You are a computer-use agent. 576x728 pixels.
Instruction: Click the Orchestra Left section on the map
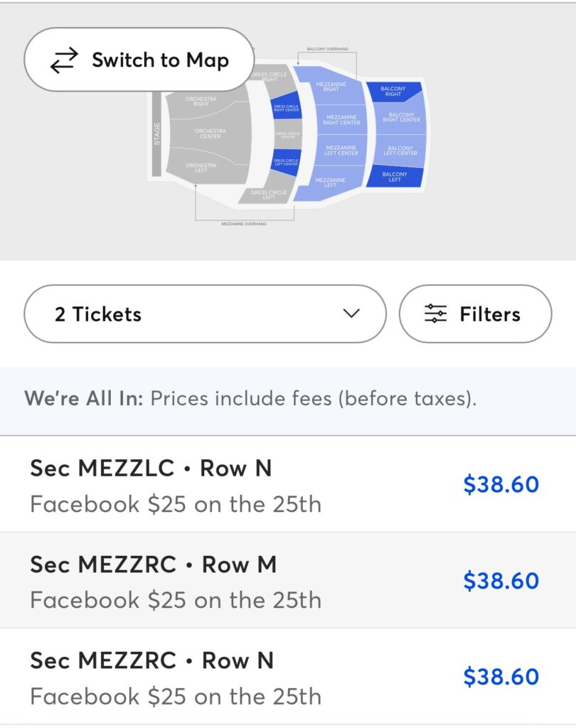tap(201, 168)
